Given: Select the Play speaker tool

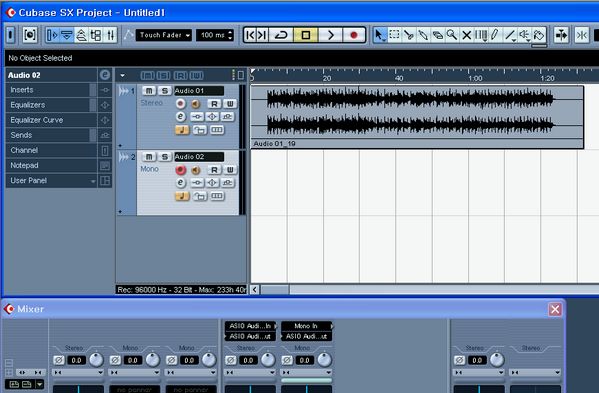Looking at the screenshot, I should pyautogui.click(x=525, y=35).
